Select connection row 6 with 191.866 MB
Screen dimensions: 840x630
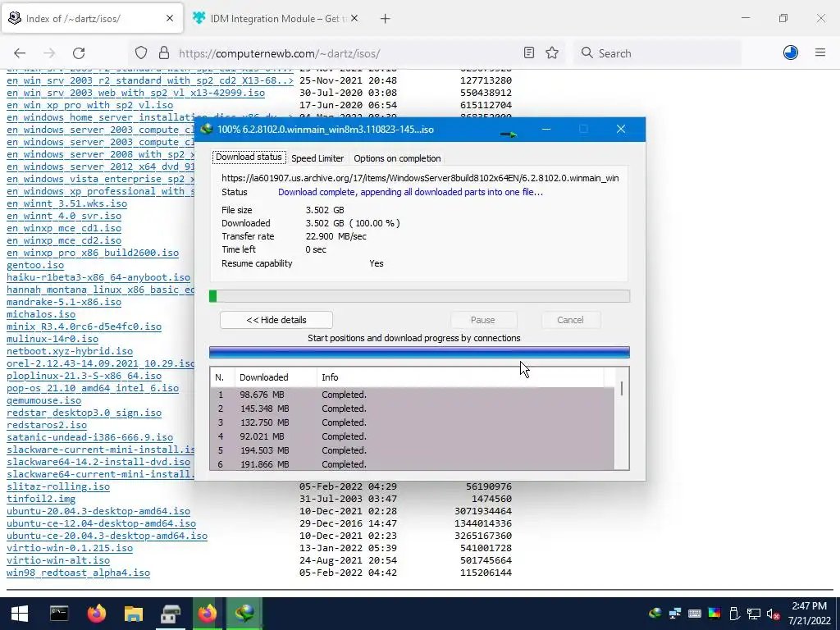[413, 464]
